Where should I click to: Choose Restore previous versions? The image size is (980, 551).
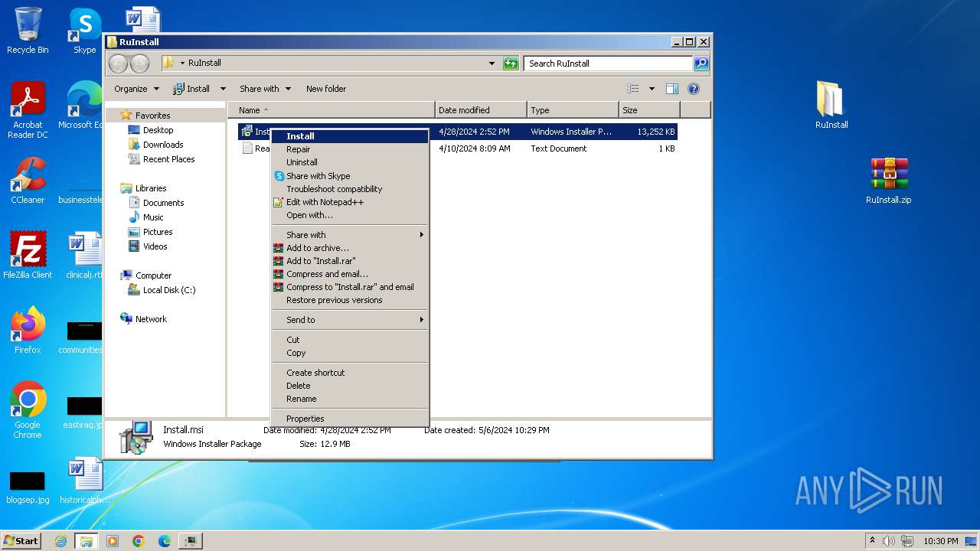(x=350, y=300)
